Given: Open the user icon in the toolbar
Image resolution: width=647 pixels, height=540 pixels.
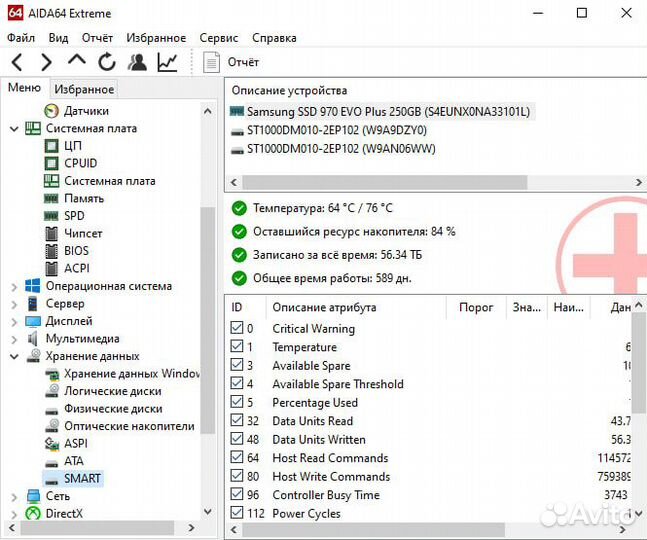Looking at the screenshot, I should coord(137,62).
